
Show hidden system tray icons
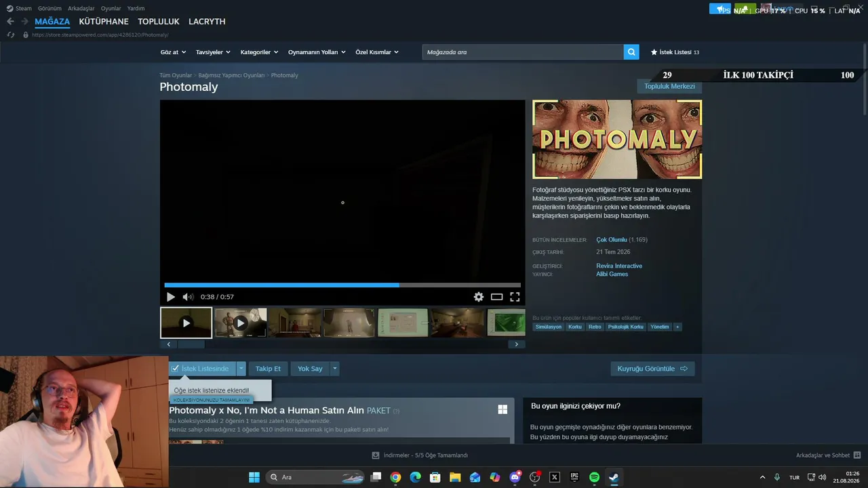(x=762, y=477)
